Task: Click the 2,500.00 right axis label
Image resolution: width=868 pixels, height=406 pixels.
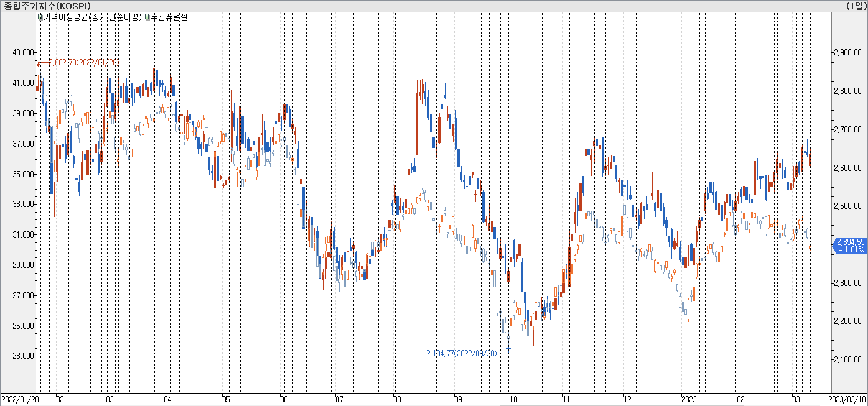Action: 847,206
